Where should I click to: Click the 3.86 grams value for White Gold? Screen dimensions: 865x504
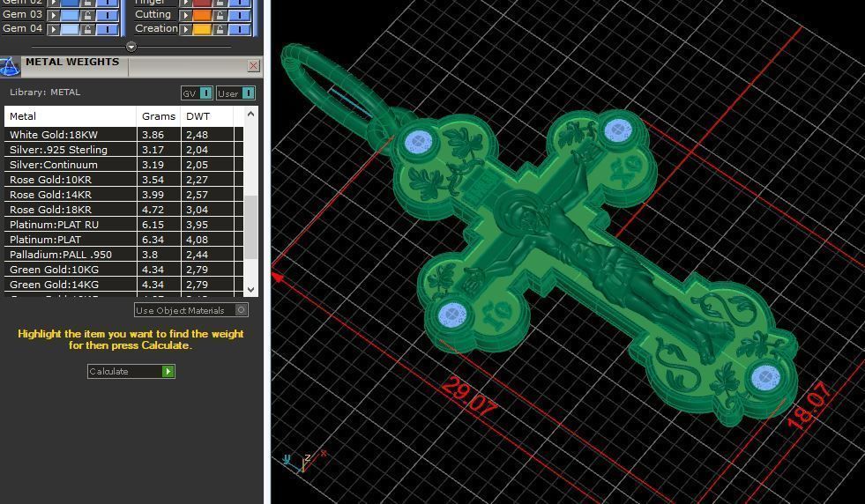coord(153,135)
